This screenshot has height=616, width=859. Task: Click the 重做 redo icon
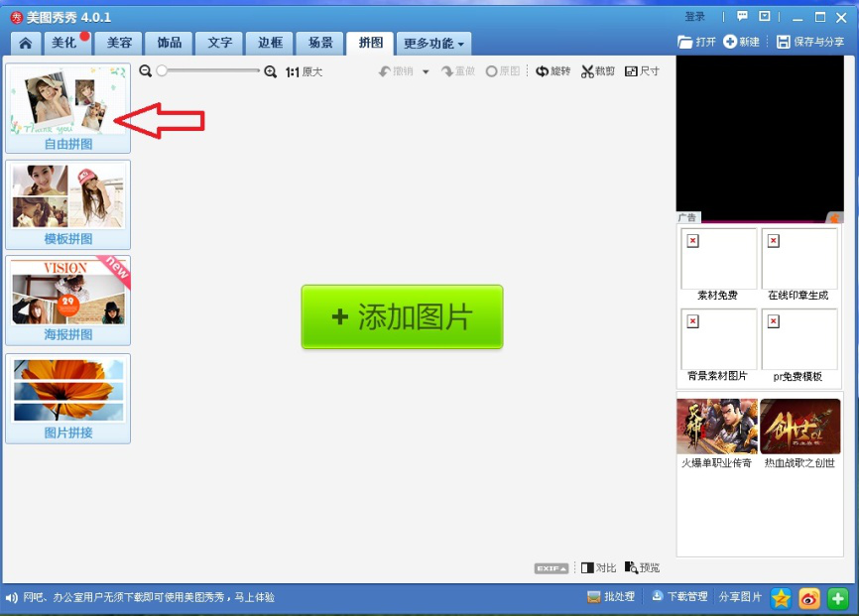447,71
